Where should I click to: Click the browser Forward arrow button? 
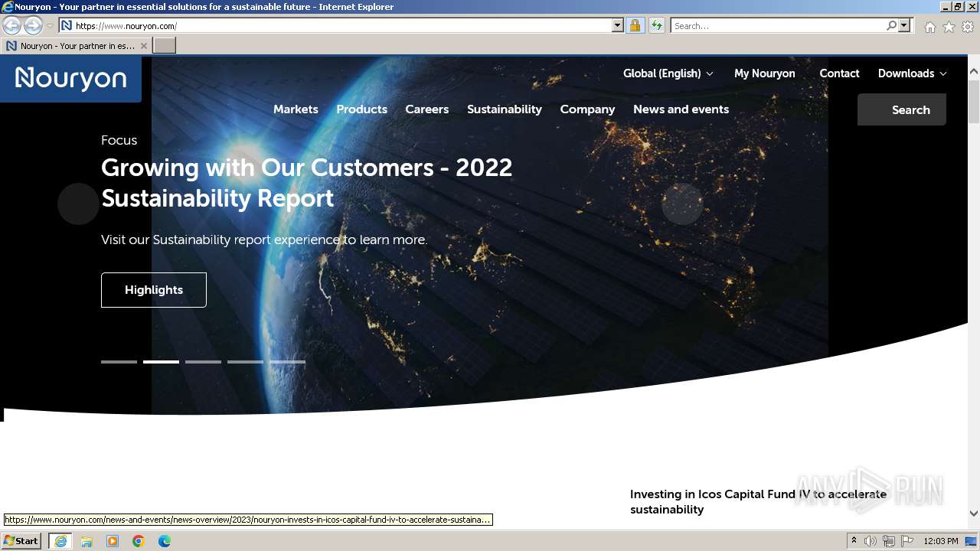[x=33, y=25]
